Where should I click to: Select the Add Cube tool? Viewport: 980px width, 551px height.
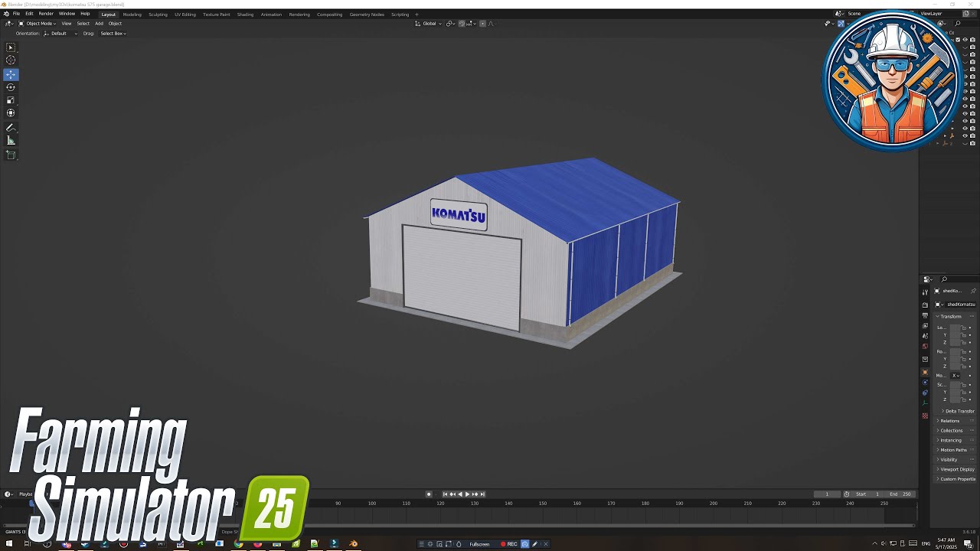[11, 155]
